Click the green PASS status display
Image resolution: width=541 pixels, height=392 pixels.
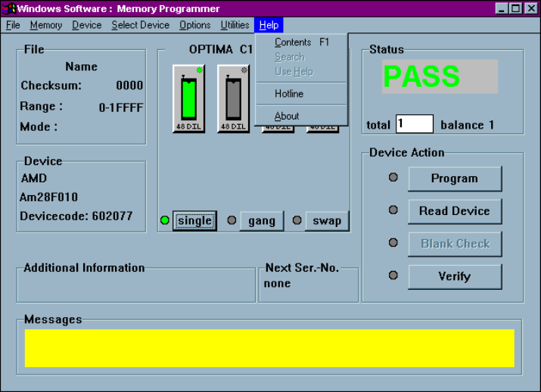[440, 76]
